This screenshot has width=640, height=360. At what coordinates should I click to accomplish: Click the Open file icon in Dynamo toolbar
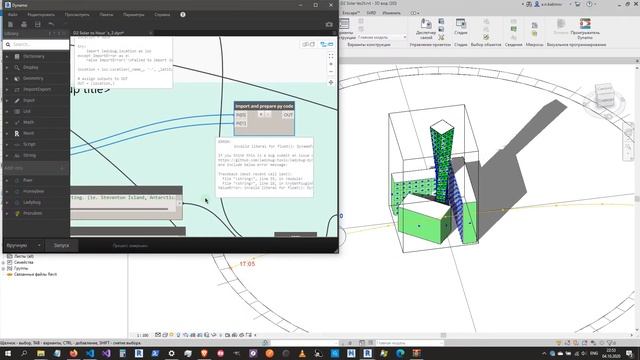pos(24,24)
